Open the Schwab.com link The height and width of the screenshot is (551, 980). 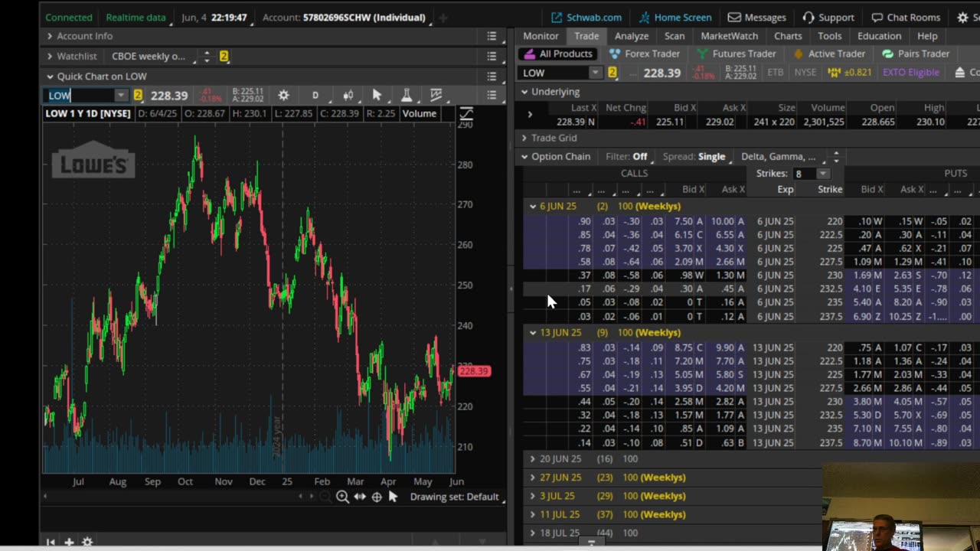[x=586, y=17]
